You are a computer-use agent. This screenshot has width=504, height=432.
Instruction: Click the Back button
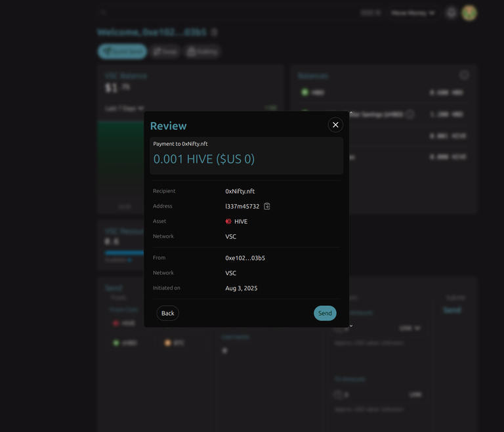[167, 313]
